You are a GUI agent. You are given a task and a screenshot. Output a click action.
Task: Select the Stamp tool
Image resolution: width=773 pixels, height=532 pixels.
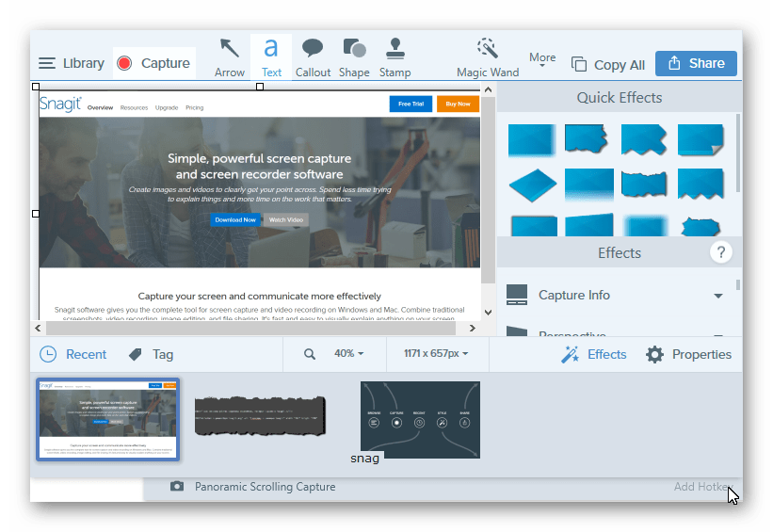395,57
